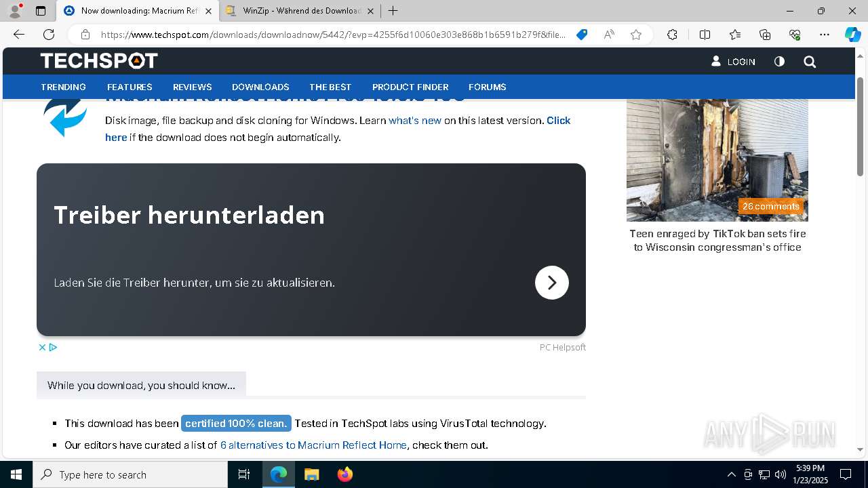Open the site search magnifier
This screenshot has height=488, width=868.
pos(810,62)
